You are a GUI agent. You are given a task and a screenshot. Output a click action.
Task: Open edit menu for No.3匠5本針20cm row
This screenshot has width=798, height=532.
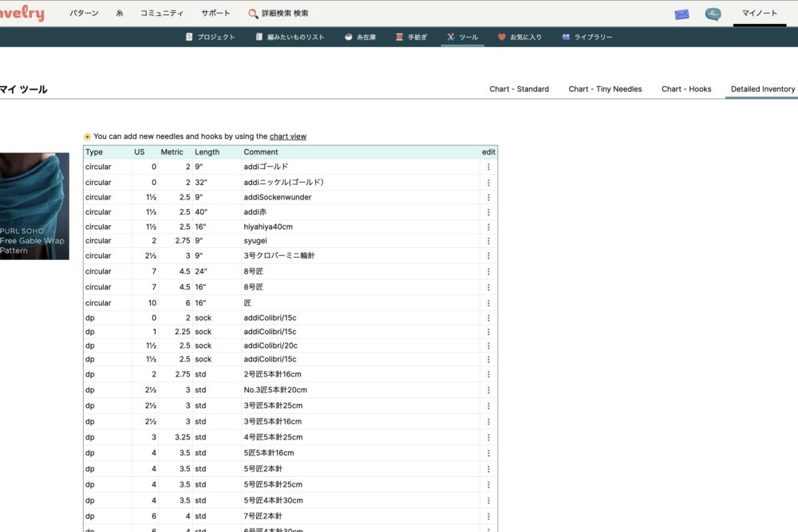tap(488, 390)
